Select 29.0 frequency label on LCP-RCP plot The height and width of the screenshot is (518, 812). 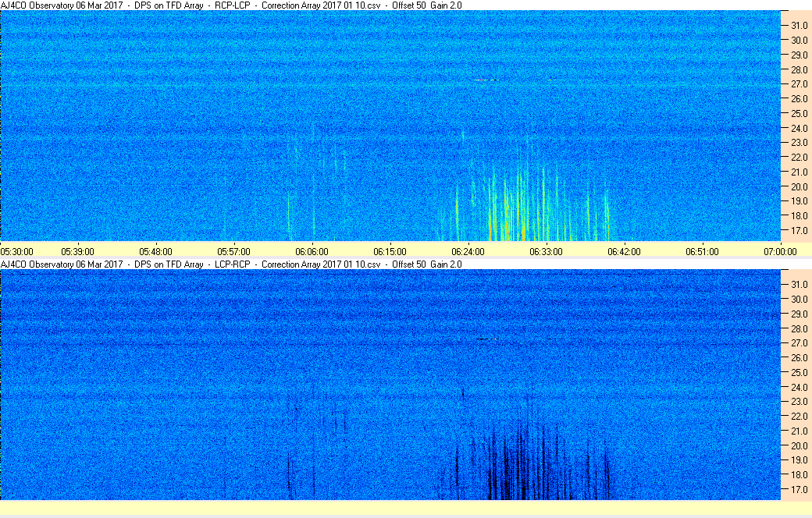[x=799, y=314]
